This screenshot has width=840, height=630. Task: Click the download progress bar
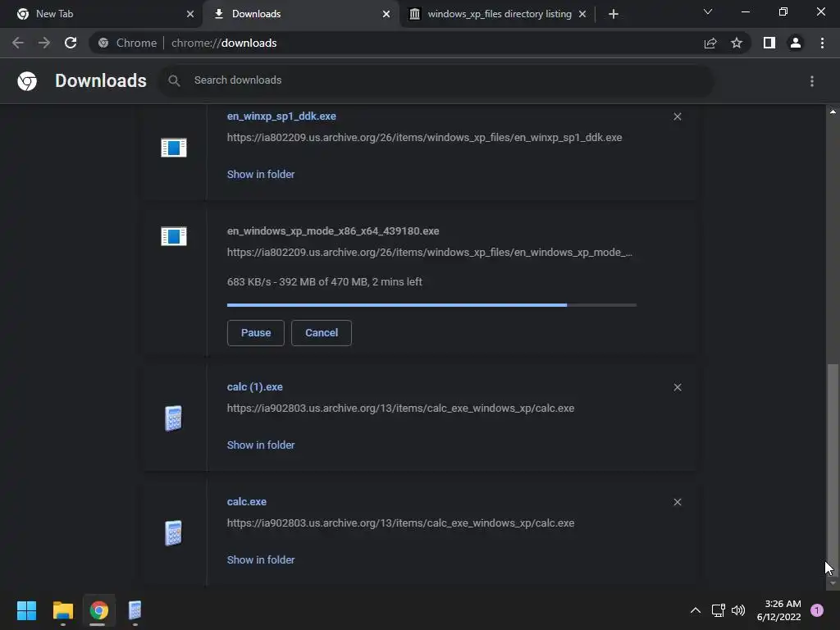[431, 305]
